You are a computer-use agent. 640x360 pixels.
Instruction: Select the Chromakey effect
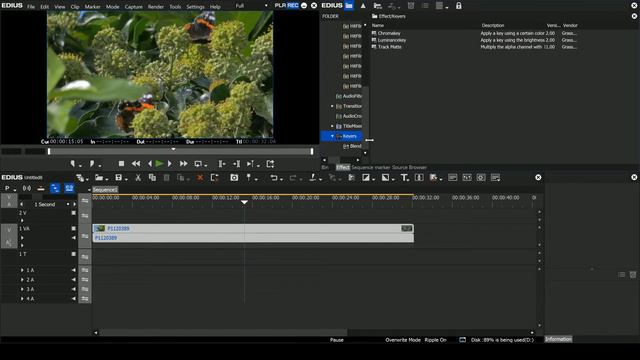[x=389, y=33]
